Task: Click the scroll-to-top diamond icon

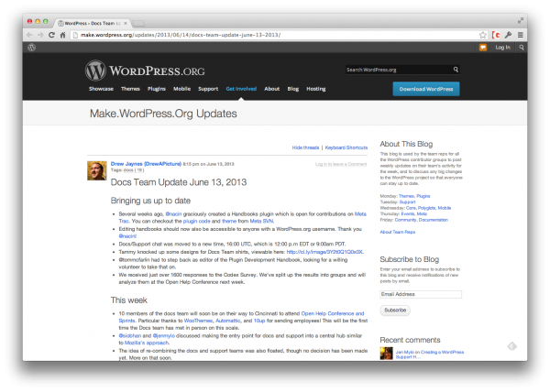Action: coord(512,346)
